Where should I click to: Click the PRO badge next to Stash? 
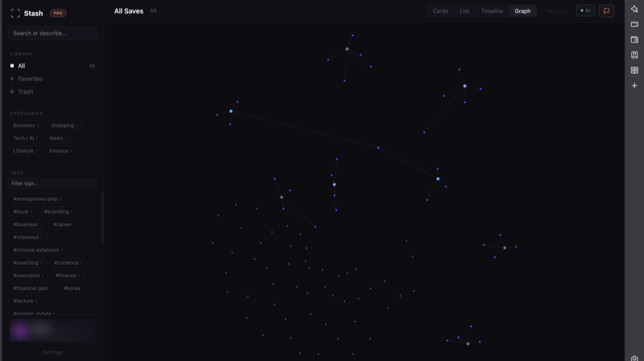click(x=58, y=14)
